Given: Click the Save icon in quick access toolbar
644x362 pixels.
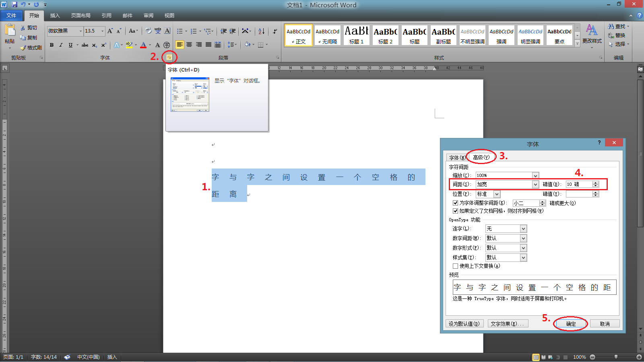Looking at the screenshot, I should coord(14,4).
